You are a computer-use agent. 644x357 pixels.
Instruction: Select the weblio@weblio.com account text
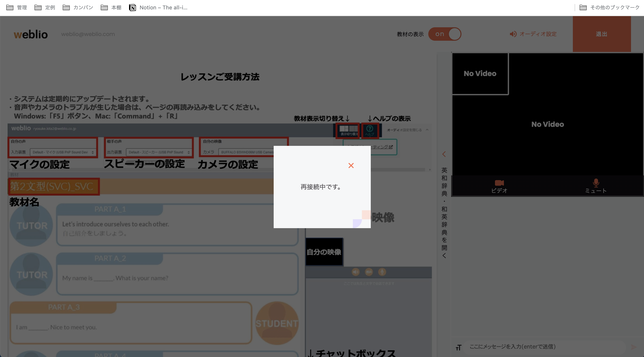(88, 34)
